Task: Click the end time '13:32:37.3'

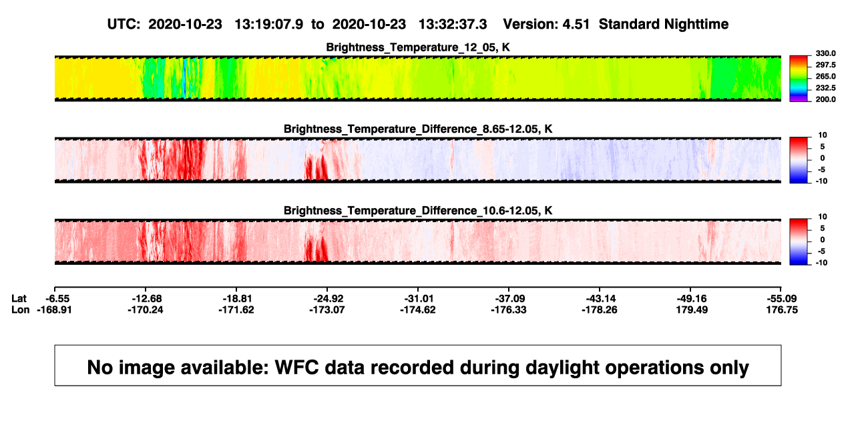Action: [x=452, y=24]
